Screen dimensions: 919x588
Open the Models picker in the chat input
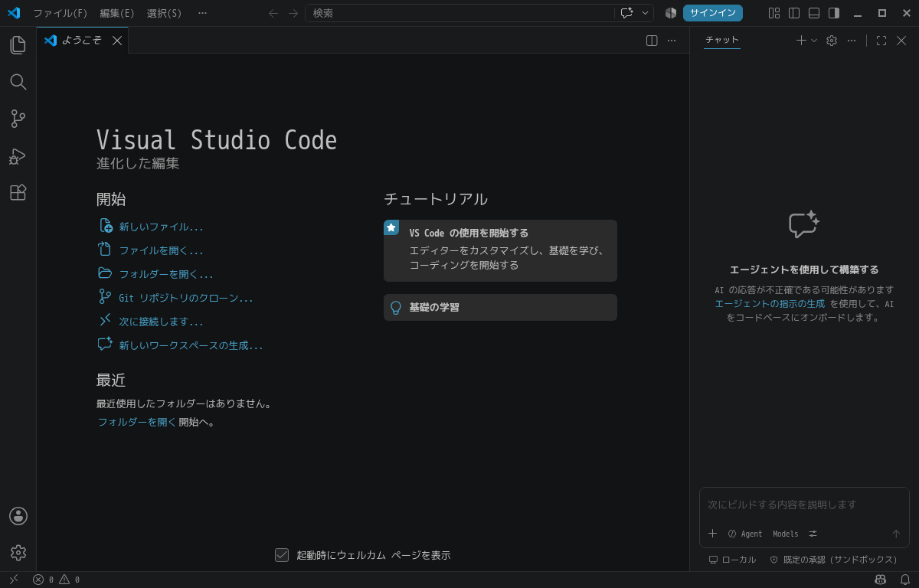(785, 534)
